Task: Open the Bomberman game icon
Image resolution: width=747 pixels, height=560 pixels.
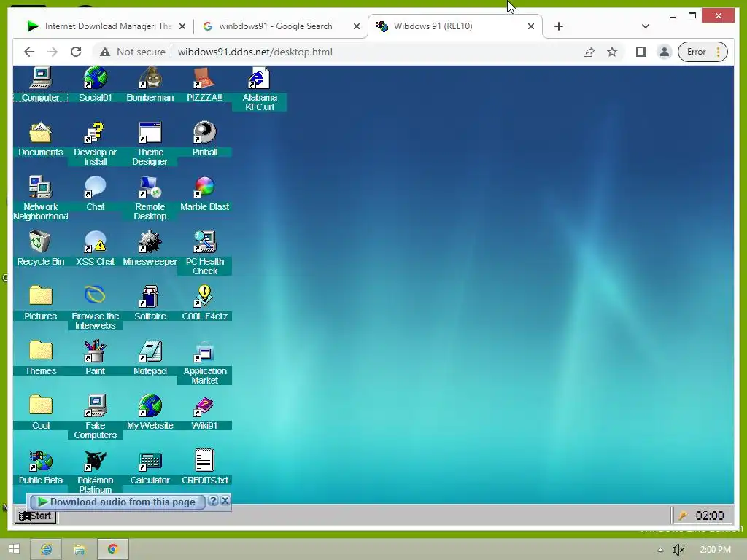Action: (150, 85)
